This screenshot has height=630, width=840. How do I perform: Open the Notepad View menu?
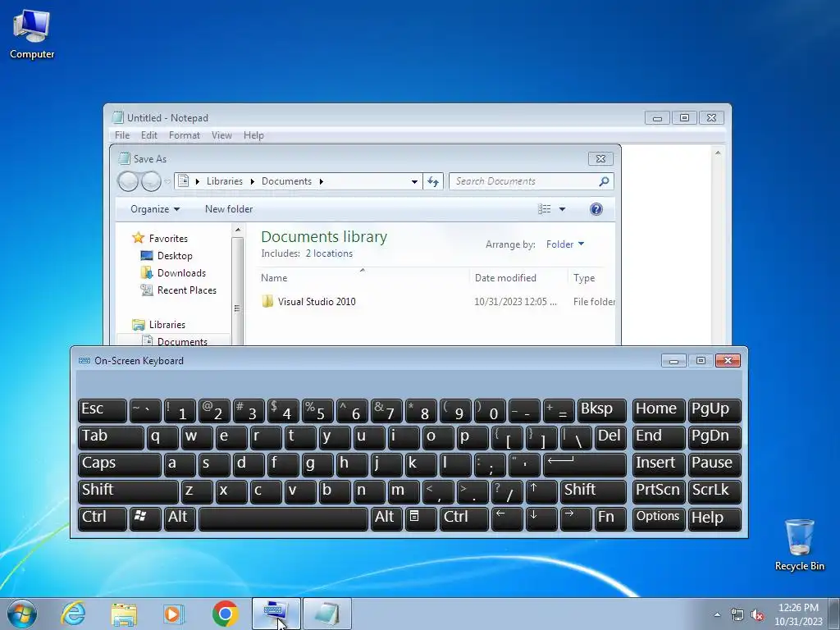[221, 135]
